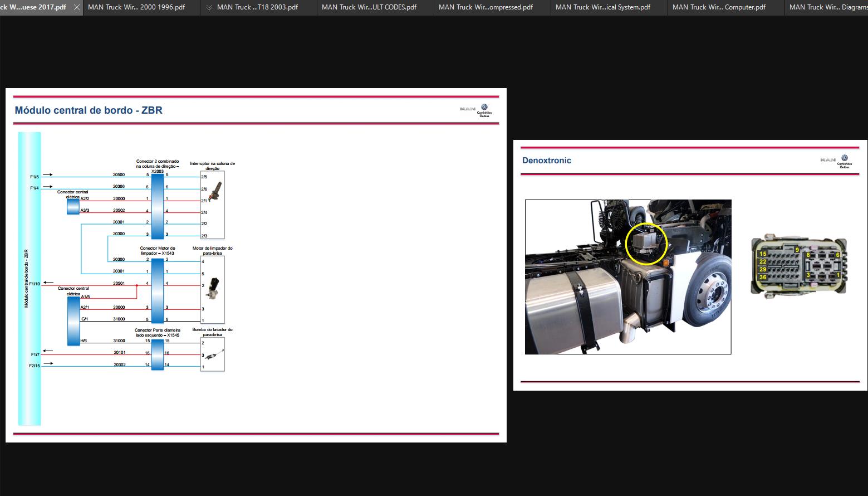Click the yellow-circled Denoxtronic unit in the photo
This screenshot has height=496, width=868.
click(x=646, y=244)
